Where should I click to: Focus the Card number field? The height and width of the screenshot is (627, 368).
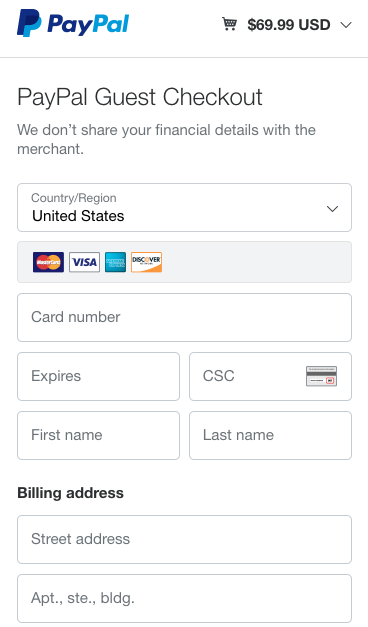(x=184, y=317)
